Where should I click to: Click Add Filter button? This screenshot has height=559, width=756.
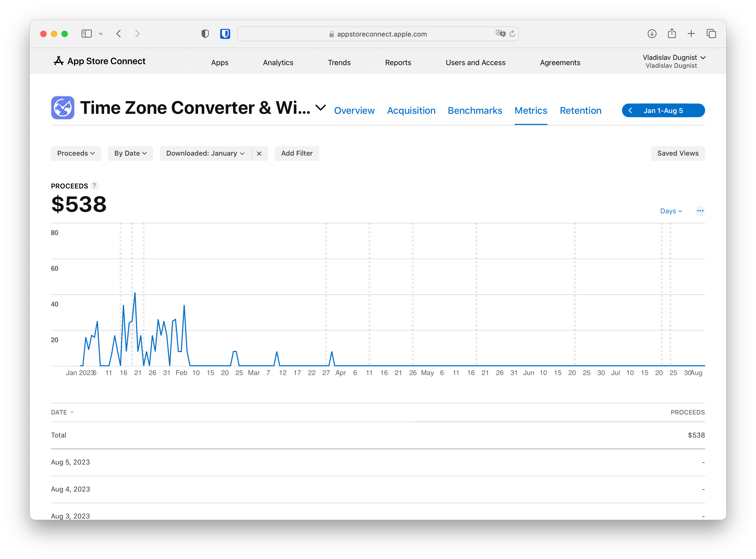(297, 153)
